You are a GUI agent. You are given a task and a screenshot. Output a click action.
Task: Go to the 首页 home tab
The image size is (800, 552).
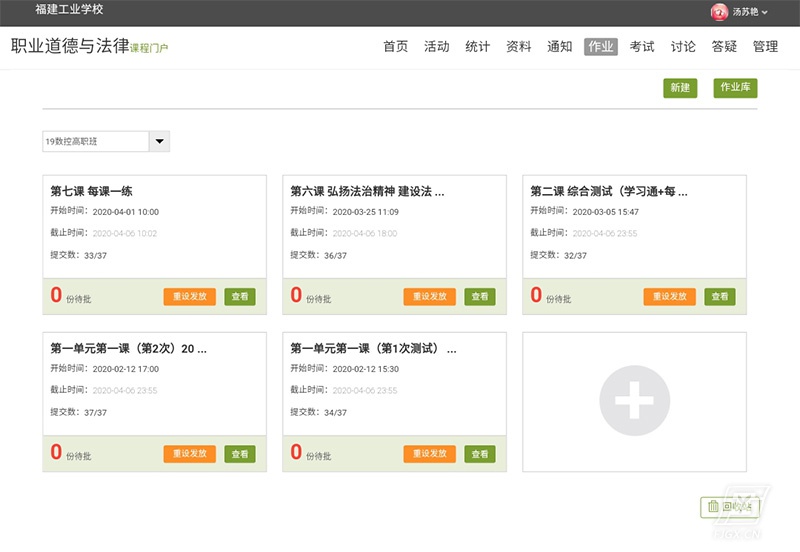[395, 46]
